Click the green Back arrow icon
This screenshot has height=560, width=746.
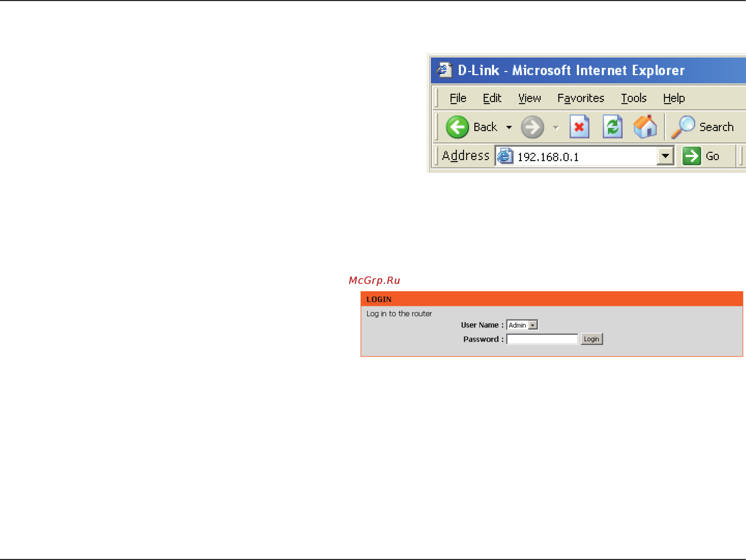pyautogui.click(x=457, y=127)
